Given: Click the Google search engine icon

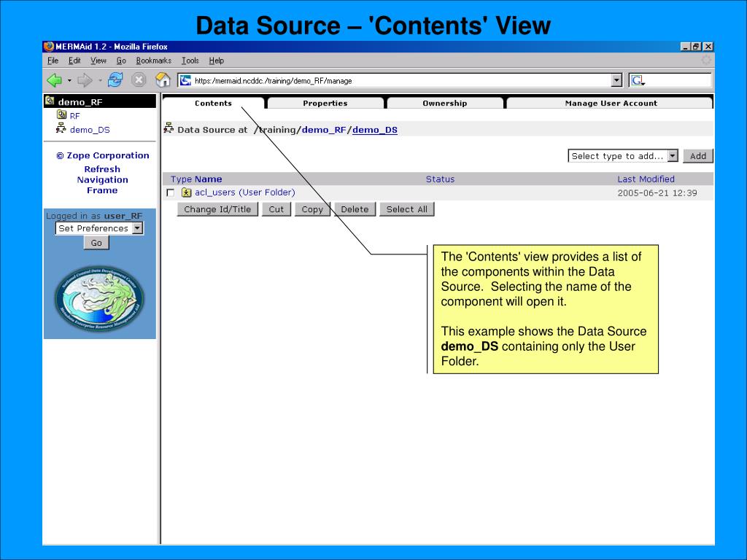Looking at the screenshot, I should [x=638, y=80].
